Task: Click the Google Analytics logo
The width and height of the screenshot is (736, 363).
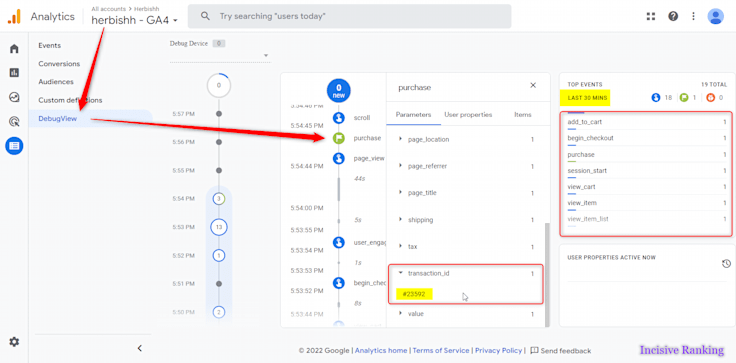Action: (14, 16)
